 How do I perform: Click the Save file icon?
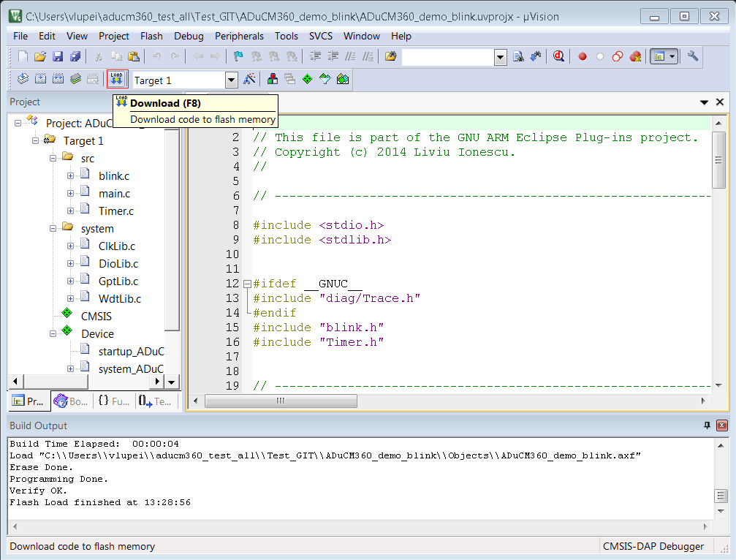58,56
